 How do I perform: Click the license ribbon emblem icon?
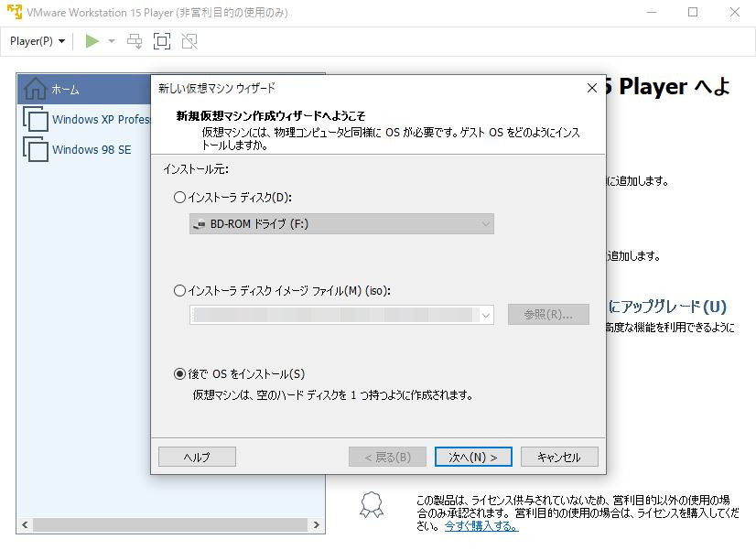(371, 513)
